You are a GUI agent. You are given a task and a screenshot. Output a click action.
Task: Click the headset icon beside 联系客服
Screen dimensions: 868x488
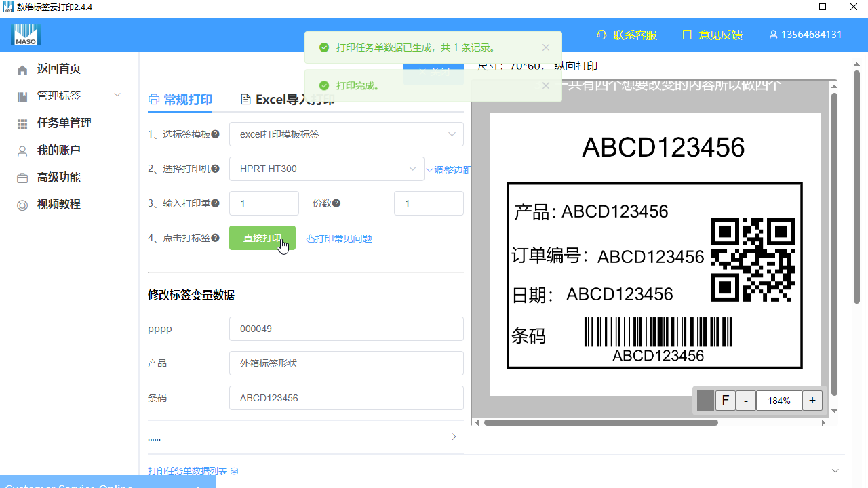pyautogui.click(x=600, y=35)
